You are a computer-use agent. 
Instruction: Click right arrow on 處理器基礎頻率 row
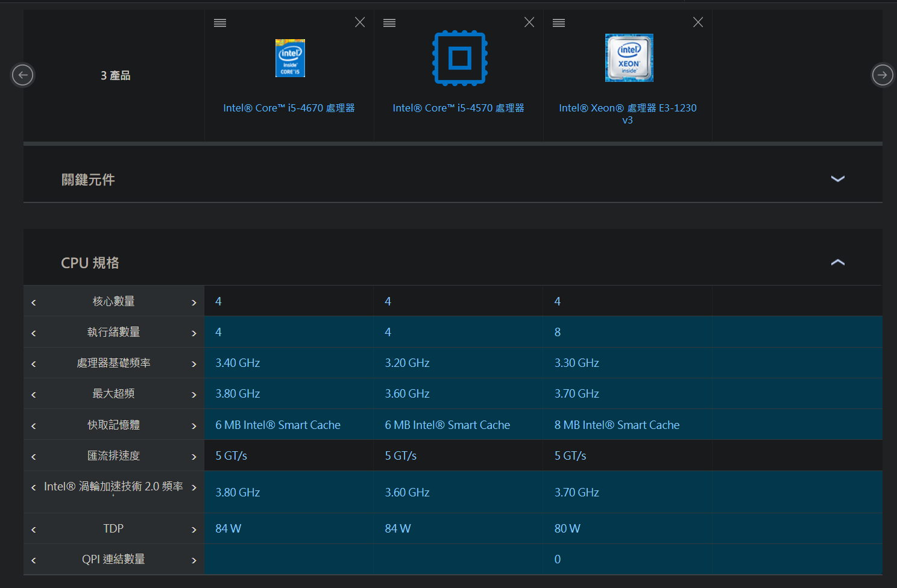coord(194,364)
